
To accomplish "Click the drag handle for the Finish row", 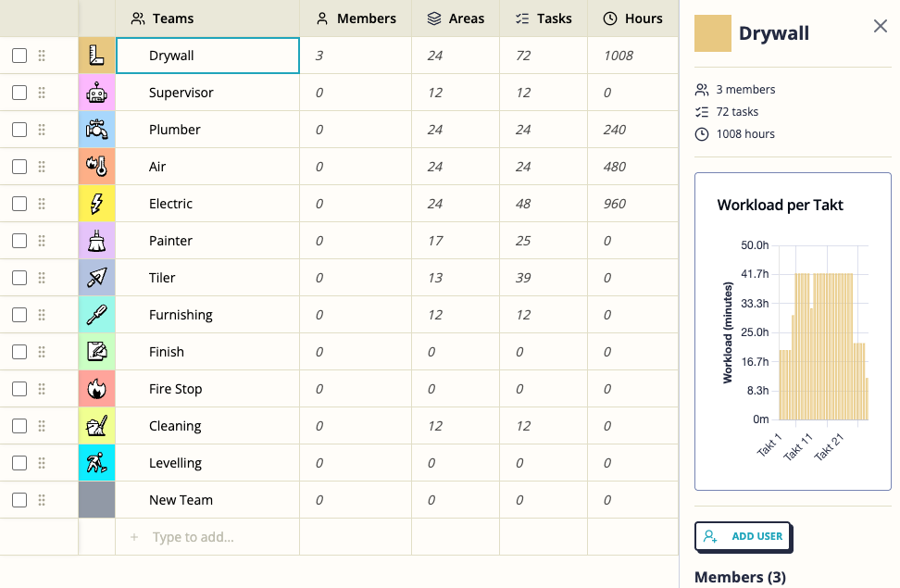I will (42, 352).
